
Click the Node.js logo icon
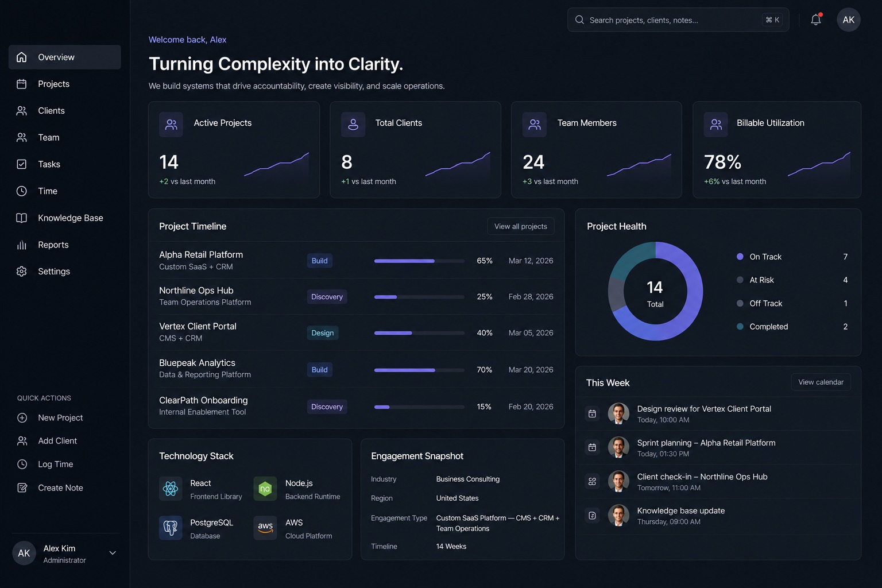[265, 489]
